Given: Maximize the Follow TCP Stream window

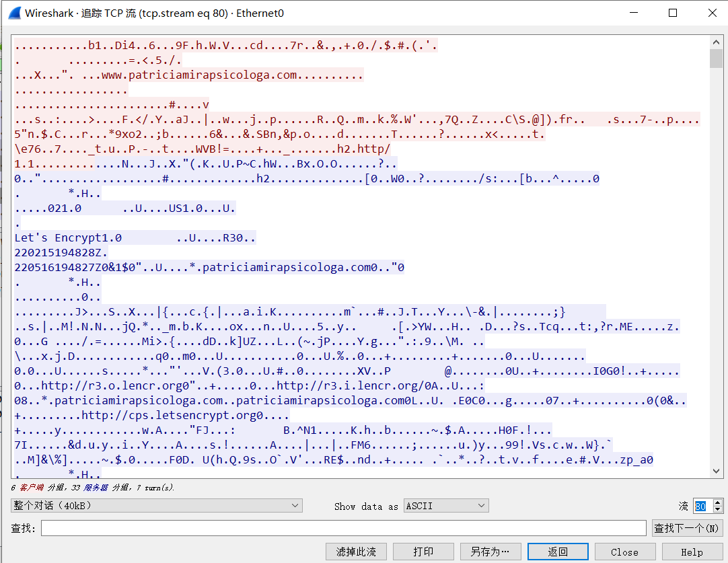Looking at the screenshot, I should point(672,13).
